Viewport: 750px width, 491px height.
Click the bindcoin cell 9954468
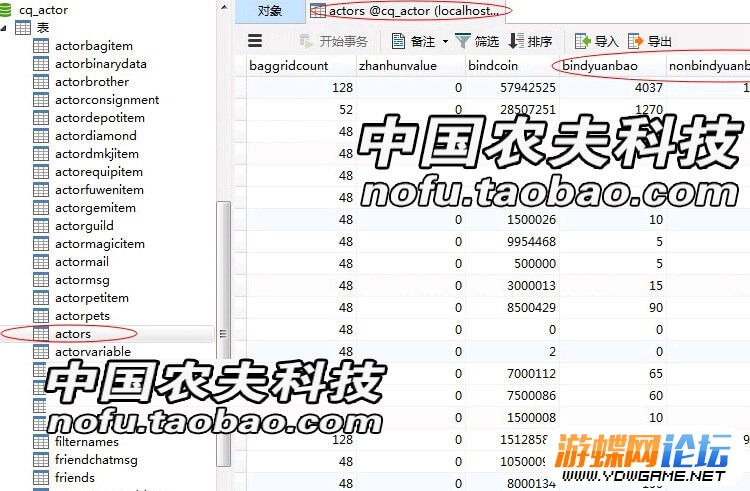click(x=512, y=241)
